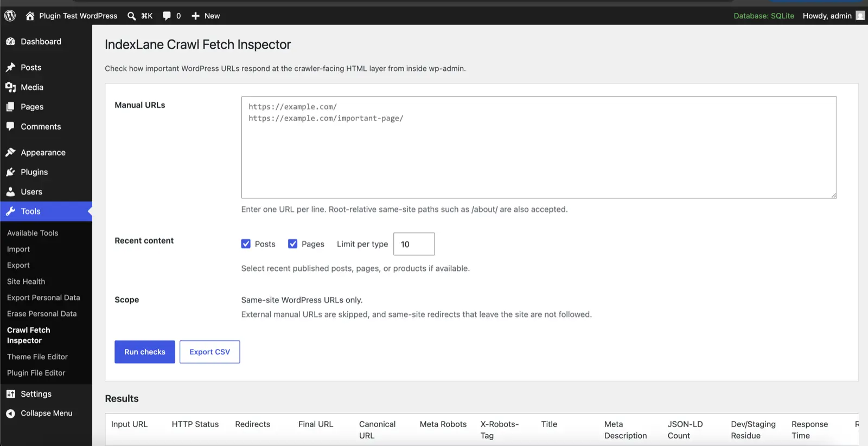Screen dimensions: 868x446
Task: Click the Collapse Menu arrow icon
Action: (x=10, y=413)
